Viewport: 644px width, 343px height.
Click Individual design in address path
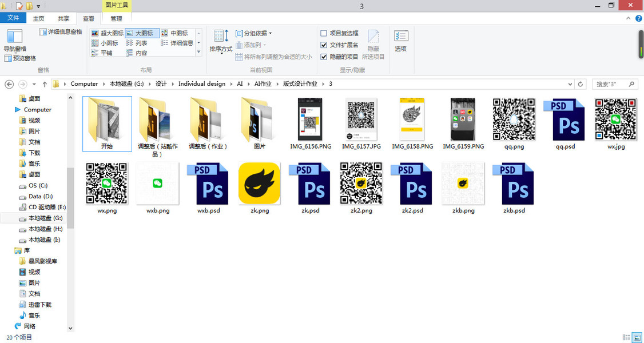202,83
